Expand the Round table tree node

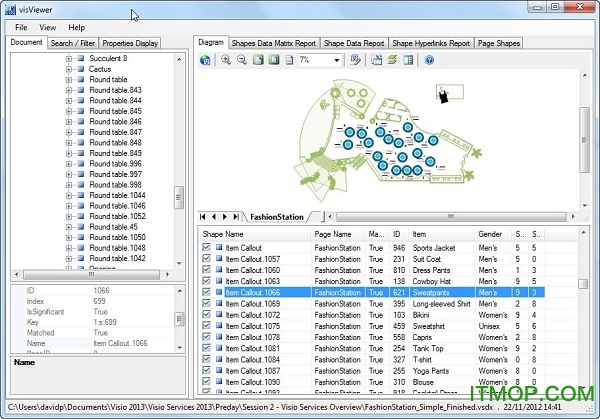click(68, 80)
